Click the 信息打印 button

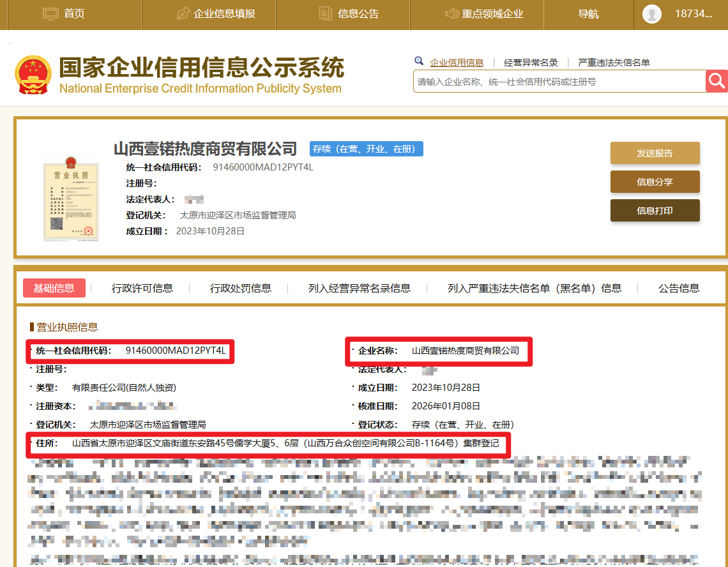(655, 211)
